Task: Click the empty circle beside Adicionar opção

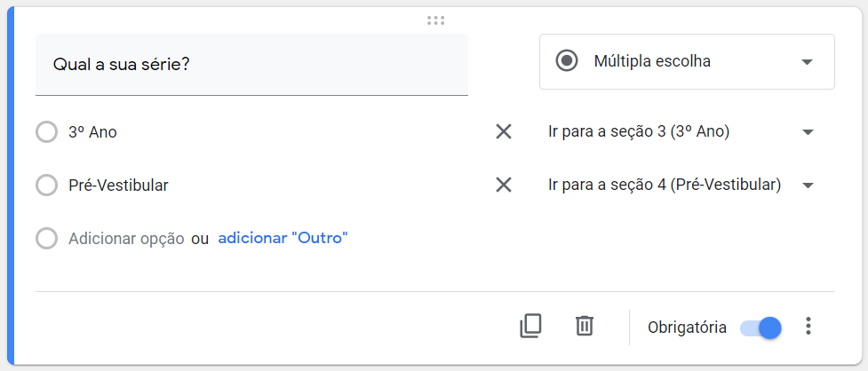Action: click(46, 239)
